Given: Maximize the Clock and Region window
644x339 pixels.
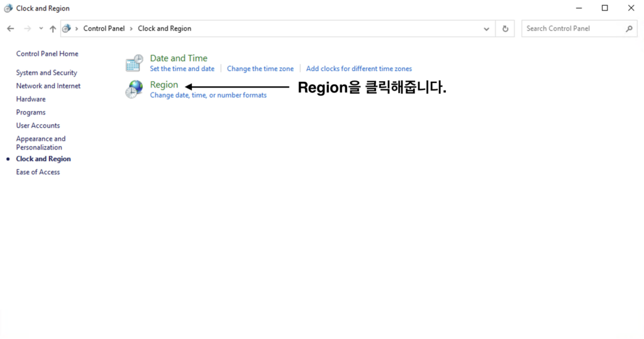Looking at the screenshot, I should pos(604,8).
